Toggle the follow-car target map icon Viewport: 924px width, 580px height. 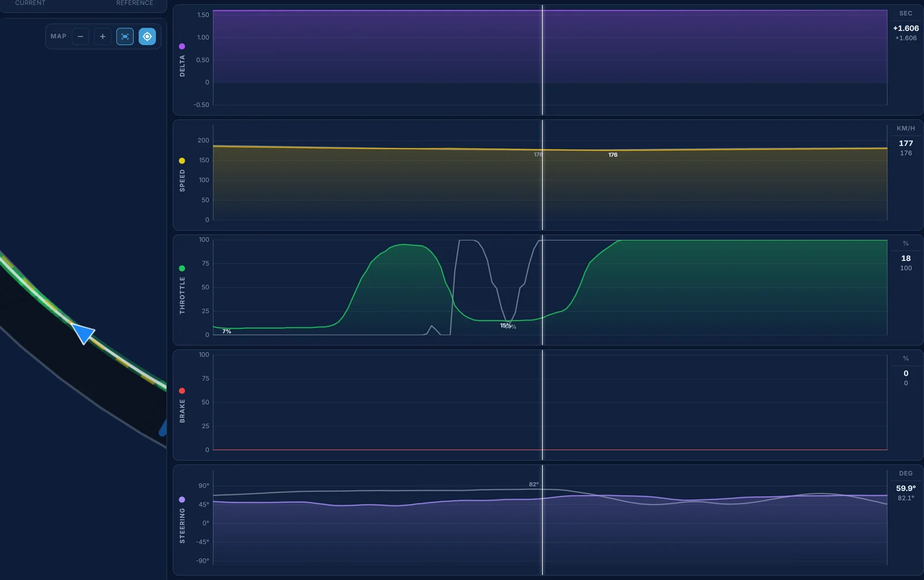point(147,36)
